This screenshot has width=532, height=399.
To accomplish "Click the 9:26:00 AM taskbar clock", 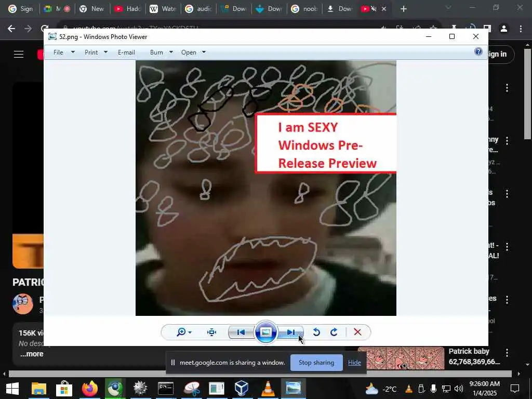I will tap(485, 384).
